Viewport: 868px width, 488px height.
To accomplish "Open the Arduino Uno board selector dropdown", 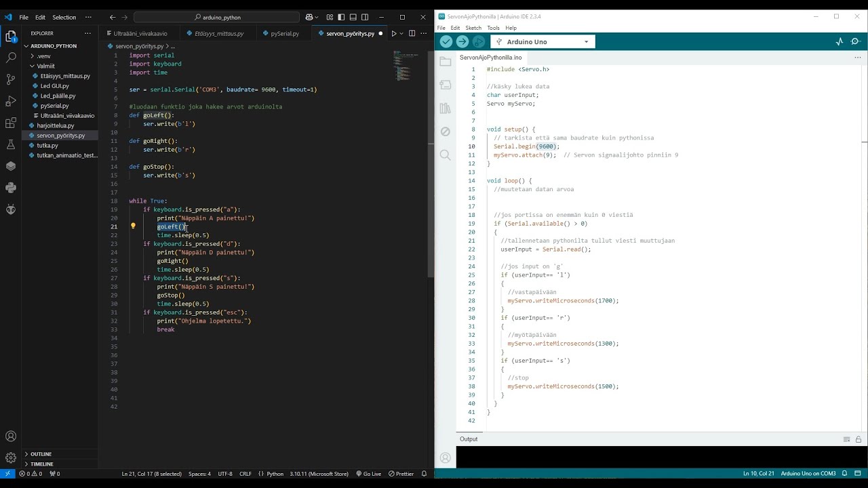I will 542,41.
